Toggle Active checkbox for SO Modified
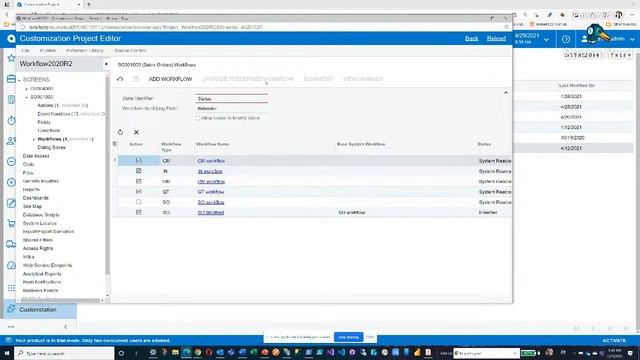Image resolution: width=640 pixels, height=360 pixels. 138,212
